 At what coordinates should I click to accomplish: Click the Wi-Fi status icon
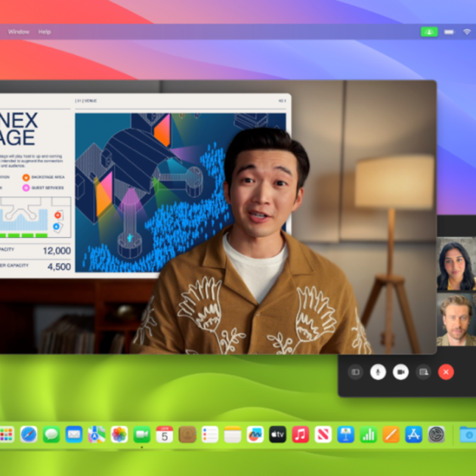(x=468, y=32)
